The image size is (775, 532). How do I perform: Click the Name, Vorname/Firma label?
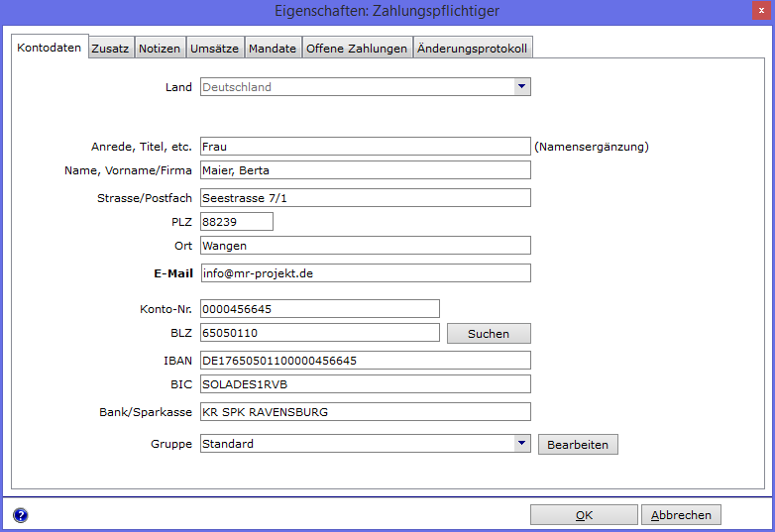click(128, 170)
